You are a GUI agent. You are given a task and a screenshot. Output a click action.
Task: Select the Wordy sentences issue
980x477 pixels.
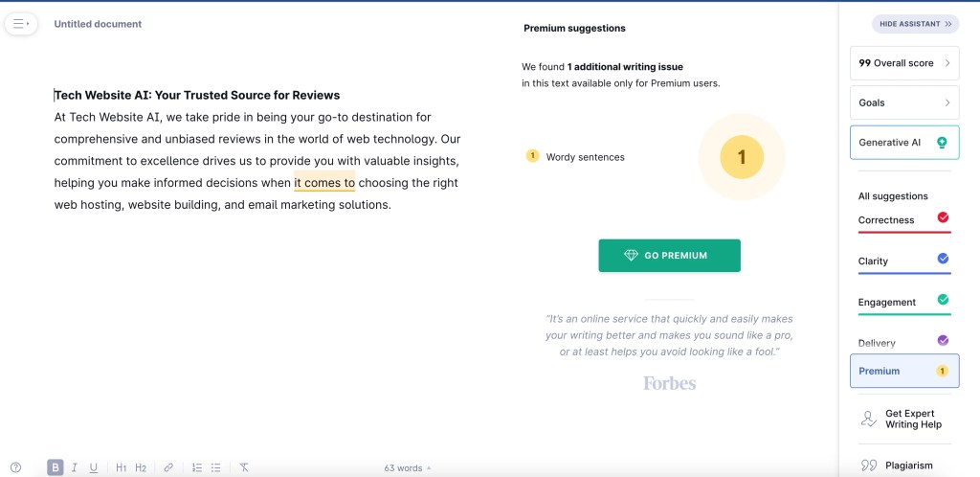coord(575,157)
